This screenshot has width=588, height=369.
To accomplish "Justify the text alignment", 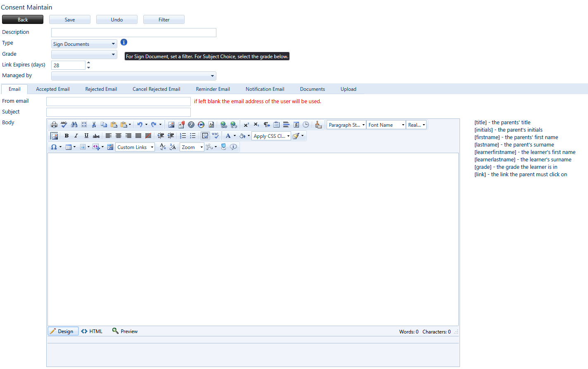I will [138, 136].
